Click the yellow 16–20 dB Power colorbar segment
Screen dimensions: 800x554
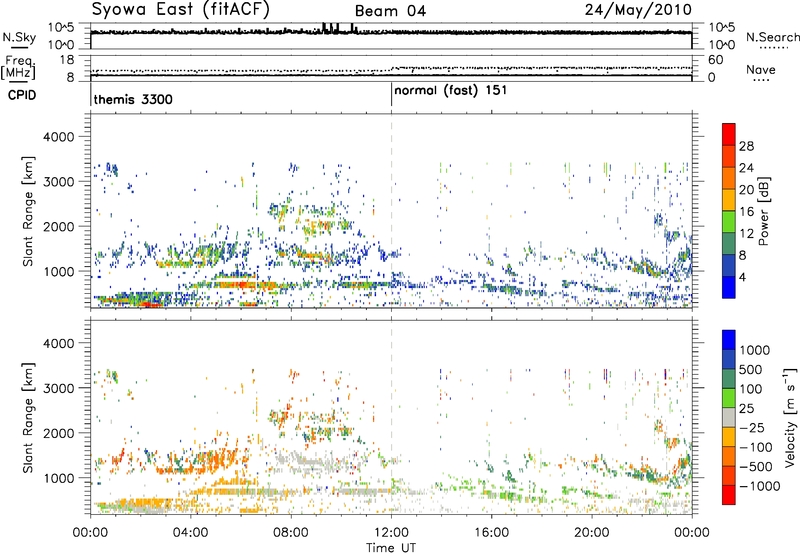(729, 200)
